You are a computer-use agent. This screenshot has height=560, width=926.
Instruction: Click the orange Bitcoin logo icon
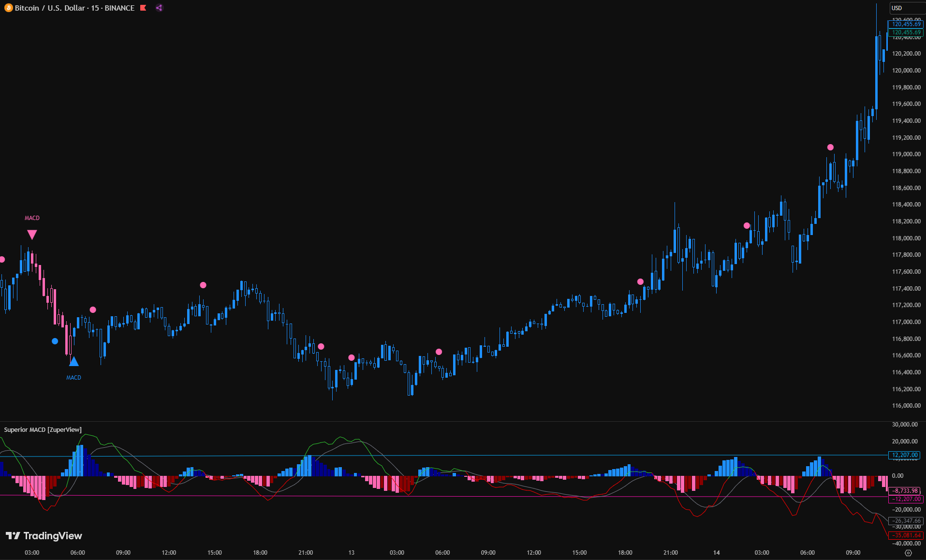click(x=8, y=8)
